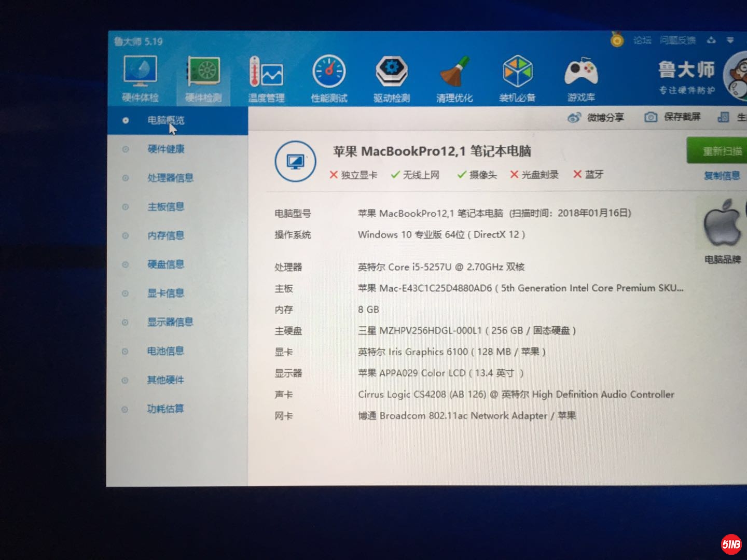Select 硬件检测 hardware detection icon

(x=203, y=78)
